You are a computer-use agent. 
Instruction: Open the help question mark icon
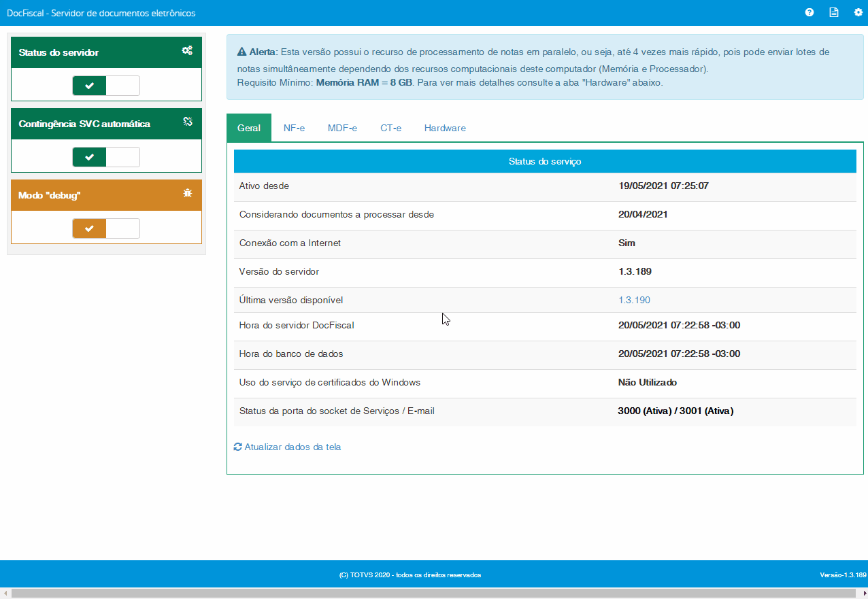(809, 12)
